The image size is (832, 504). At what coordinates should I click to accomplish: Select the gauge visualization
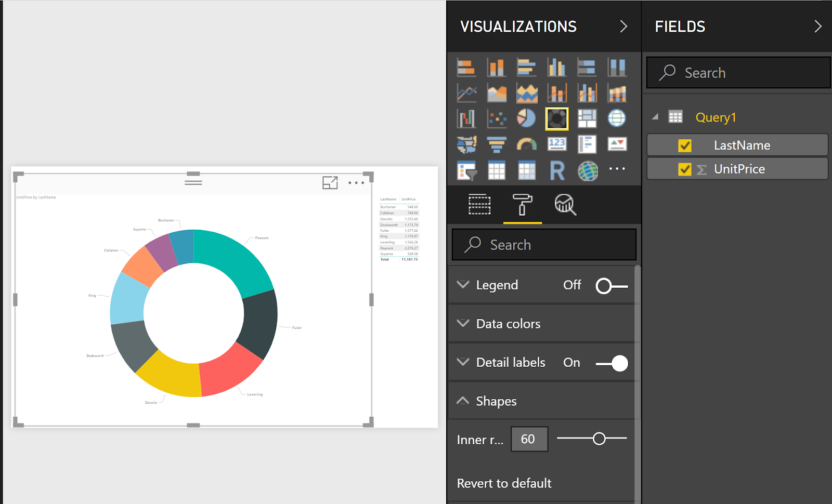click(x=527, y=144)
